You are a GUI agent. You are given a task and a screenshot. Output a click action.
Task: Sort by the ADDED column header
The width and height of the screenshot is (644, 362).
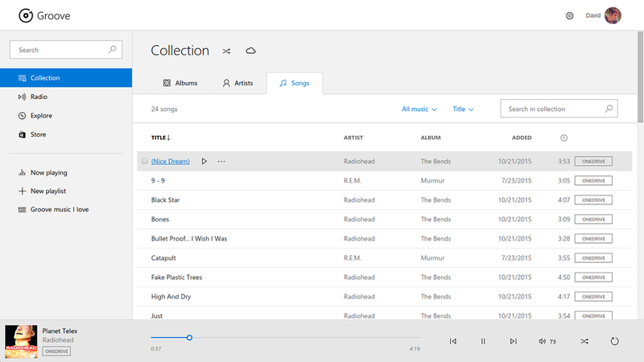(522, 138)
